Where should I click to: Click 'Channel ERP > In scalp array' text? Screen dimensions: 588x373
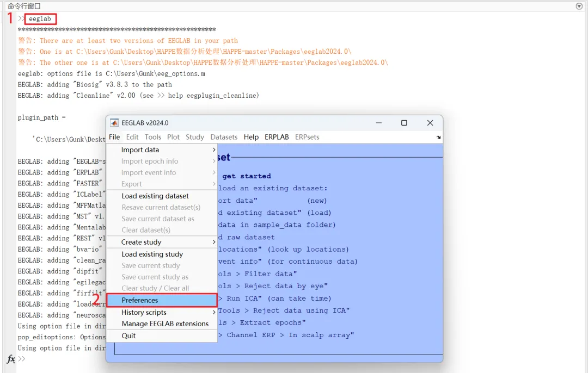[290, 335]
